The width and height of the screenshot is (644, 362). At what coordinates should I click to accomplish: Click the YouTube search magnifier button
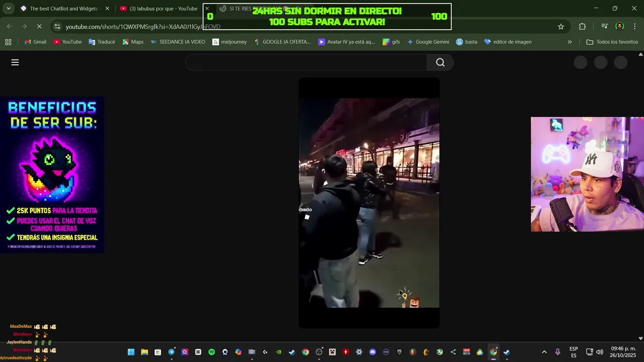tap(440, 62)
